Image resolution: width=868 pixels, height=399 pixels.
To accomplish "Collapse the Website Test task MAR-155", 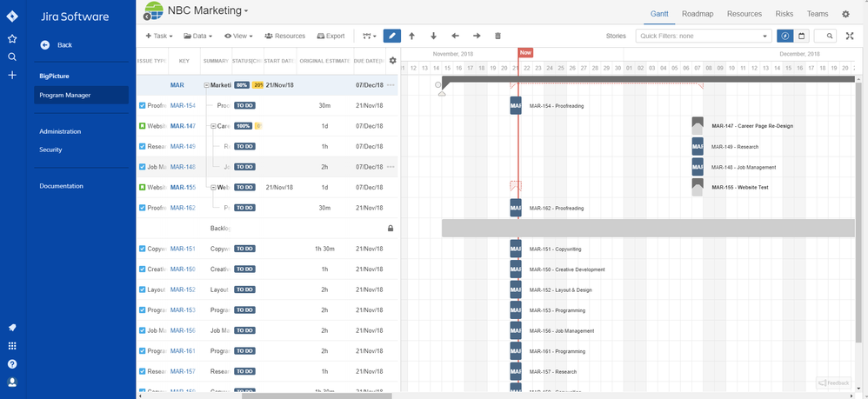I will coord(213,188).
